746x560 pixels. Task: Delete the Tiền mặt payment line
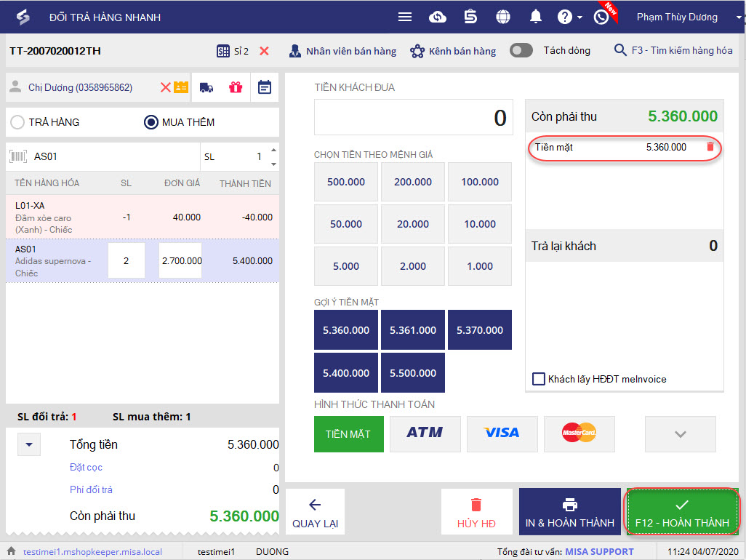(710, 147)
